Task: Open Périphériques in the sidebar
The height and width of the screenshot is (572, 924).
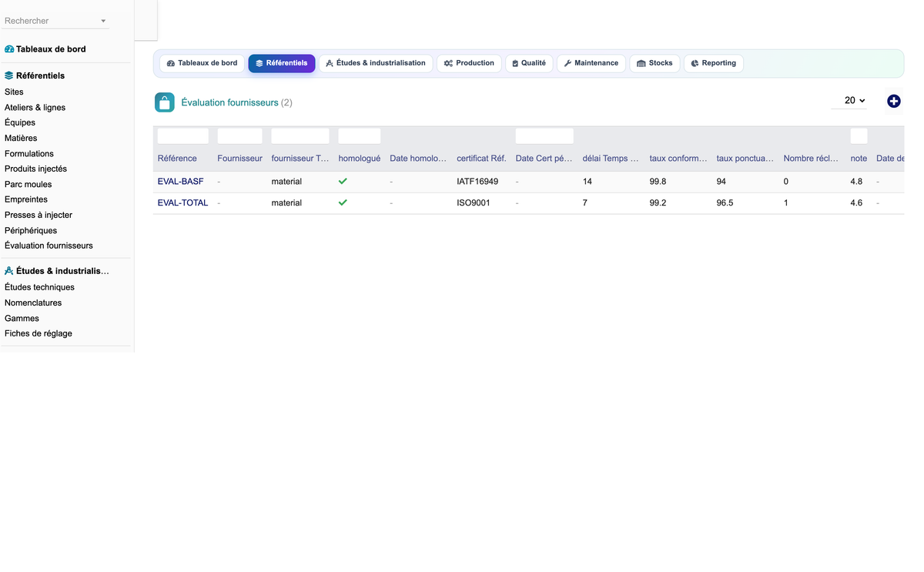Action: coord(31,230)
